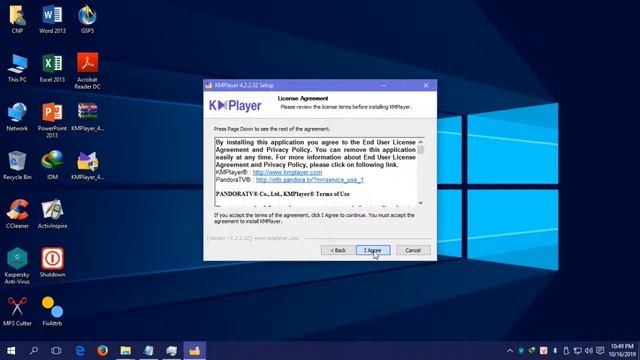Image resolution: width=640 pixels, height=360 pixels.
Task: Open the PandoraTV info link
Action: tap(309, 180)
